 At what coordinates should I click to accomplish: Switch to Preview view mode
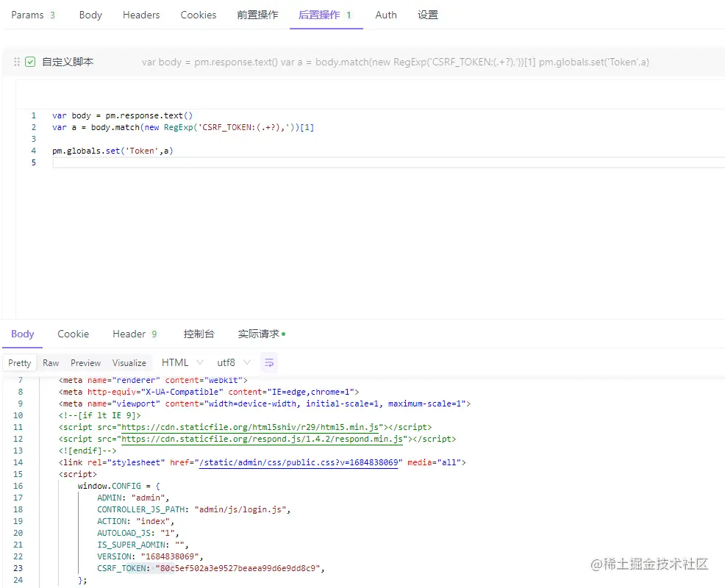pyautogui.click(x=85, y=363)
